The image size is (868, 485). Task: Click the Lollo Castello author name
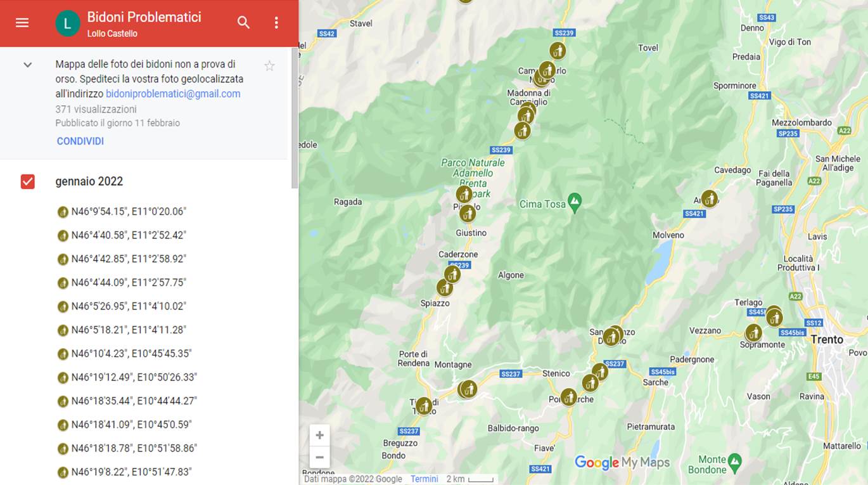(x=112, y=34)
